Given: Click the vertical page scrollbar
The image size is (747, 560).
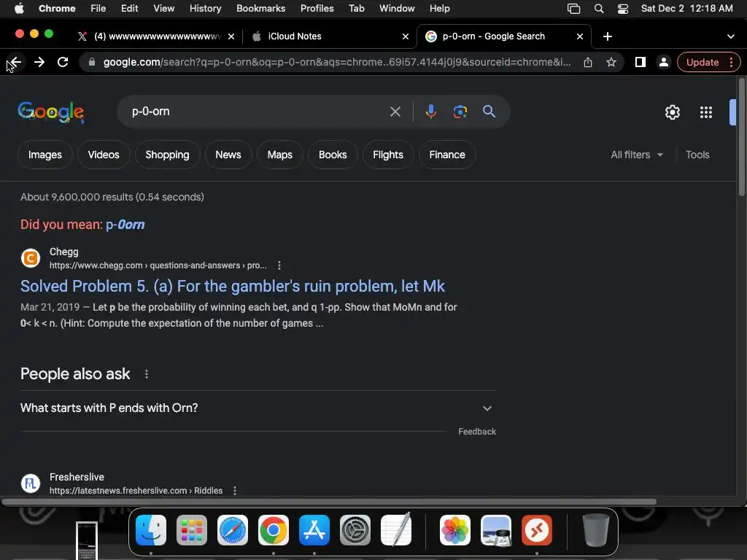Looking at the screenshot, I should 741,137.
